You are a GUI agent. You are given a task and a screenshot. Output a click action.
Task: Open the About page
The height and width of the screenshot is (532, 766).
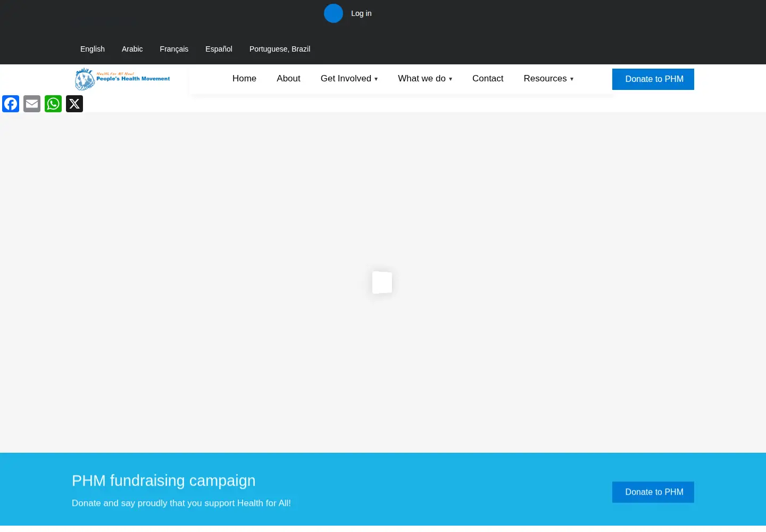click(x=288, y=79)
